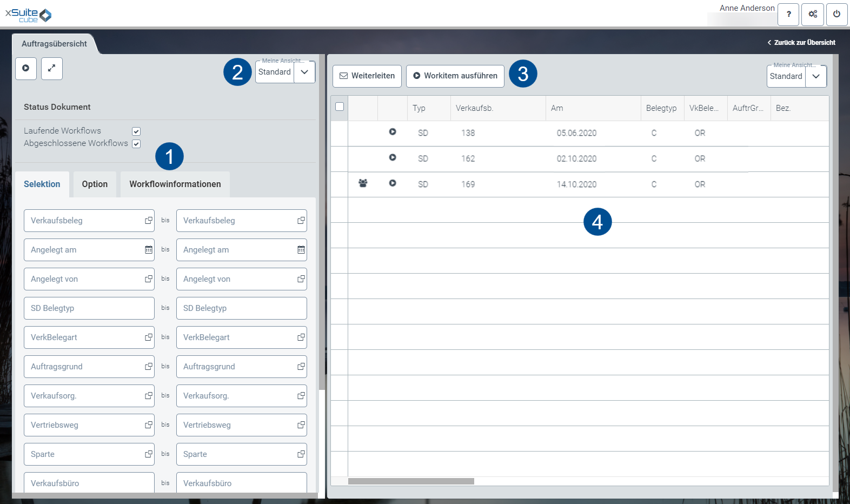
Task: Click the power logout icon
Action: click(x=836, y=15)
